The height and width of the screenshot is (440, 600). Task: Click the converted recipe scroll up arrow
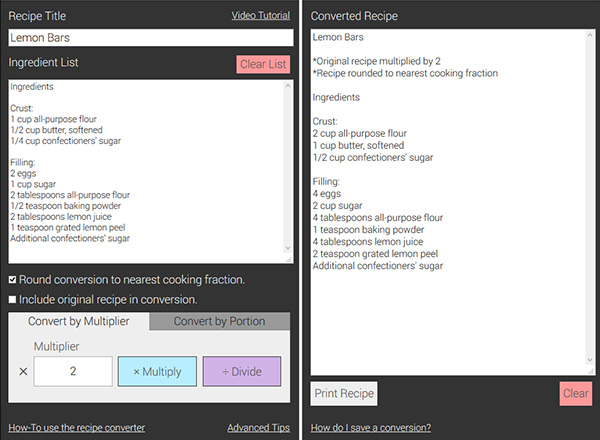pos(590,35)
